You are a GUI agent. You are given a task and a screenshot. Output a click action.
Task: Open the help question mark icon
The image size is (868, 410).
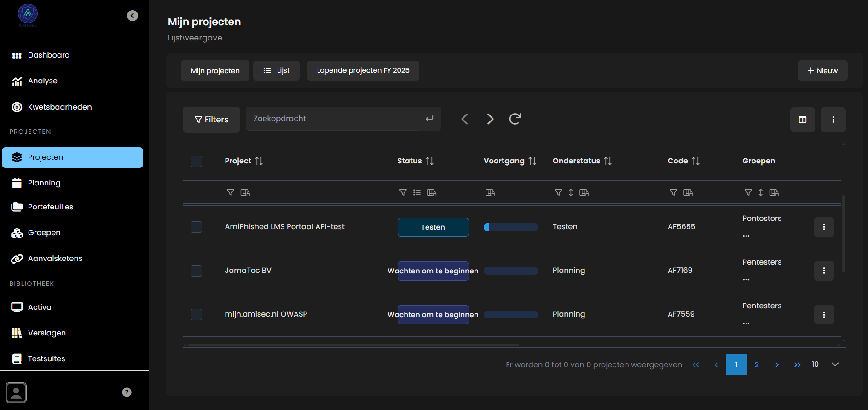point(127,392)
